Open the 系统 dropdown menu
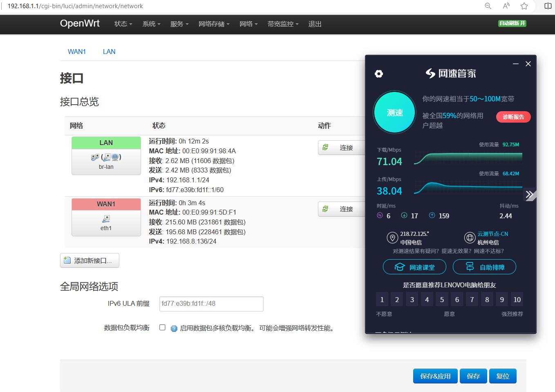Screen dimensions: 555x392 coord(151,24)
